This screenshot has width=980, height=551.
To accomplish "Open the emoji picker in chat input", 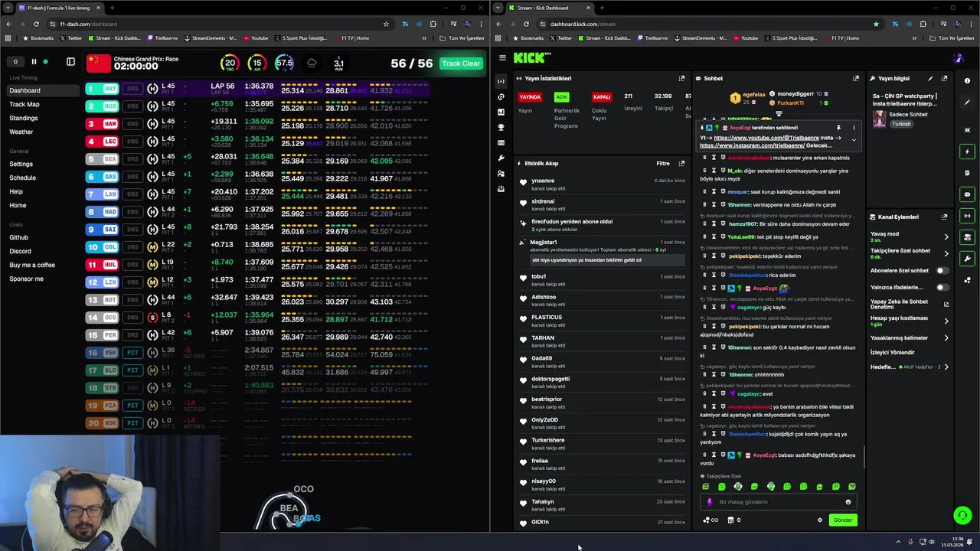I will pos(848,502).
